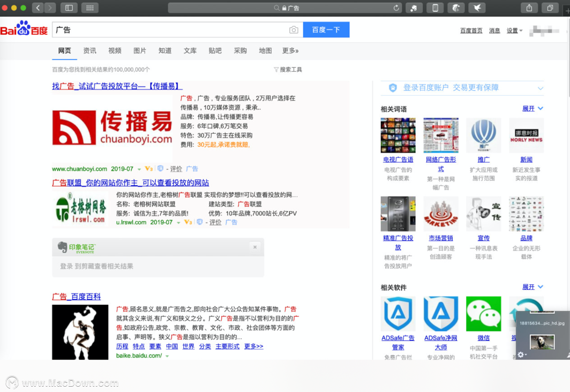Viewport: 570px width, 392px height.
Task: Click the blurred user account name
Action: tap(544, 31)
